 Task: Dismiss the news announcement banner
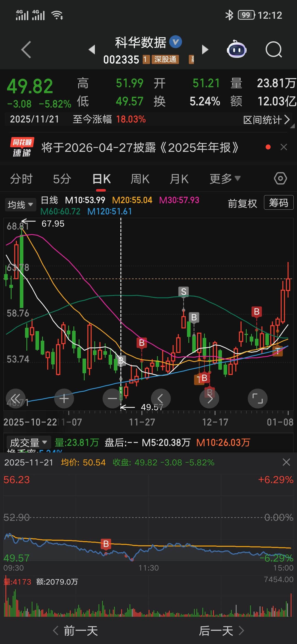(x=284, y=147)
